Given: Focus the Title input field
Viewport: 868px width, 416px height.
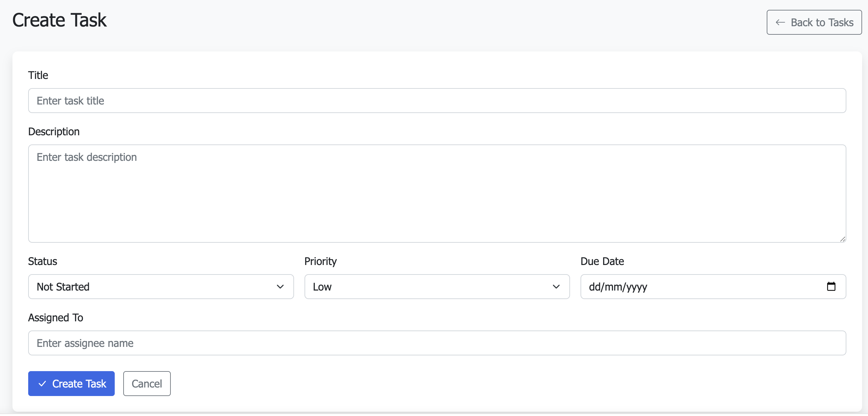Looking at the screenshot, I should 437,100.
